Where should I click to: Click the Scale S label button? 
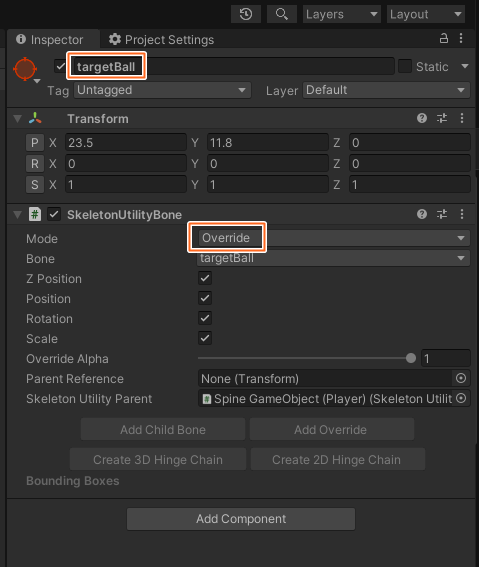(35, 185)
